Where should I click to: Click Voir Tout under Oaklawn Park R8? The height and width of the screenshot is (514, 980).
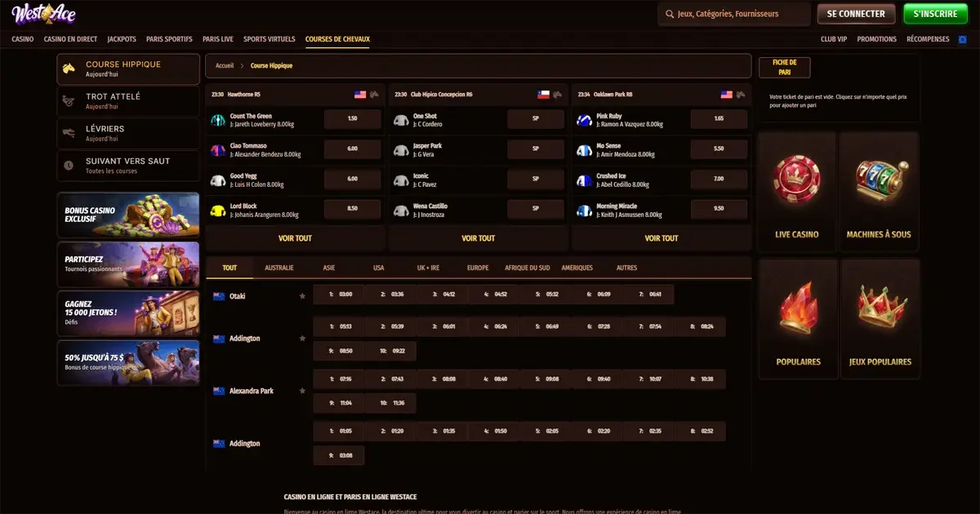pos(661,238)
